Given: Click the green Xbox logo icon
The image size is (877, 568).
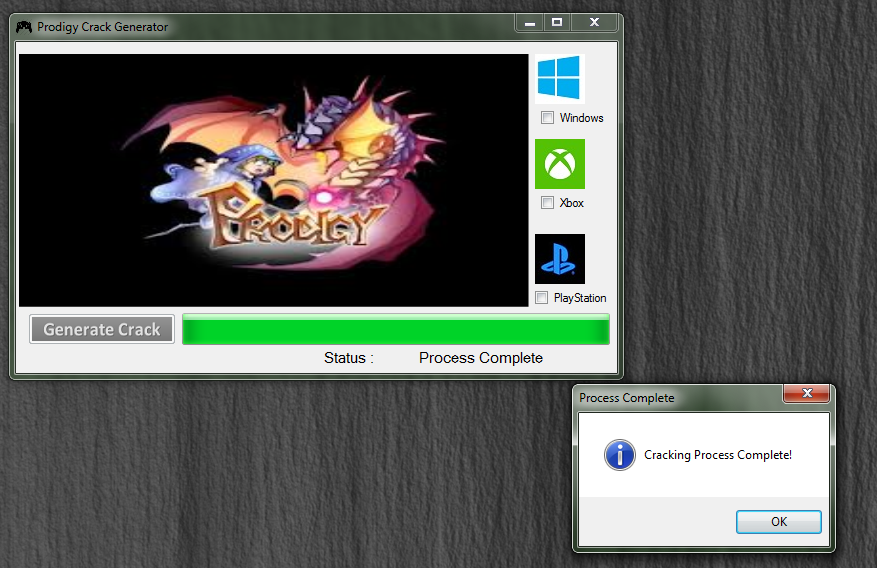Looking at the screenshot, I should coord(560,164).
